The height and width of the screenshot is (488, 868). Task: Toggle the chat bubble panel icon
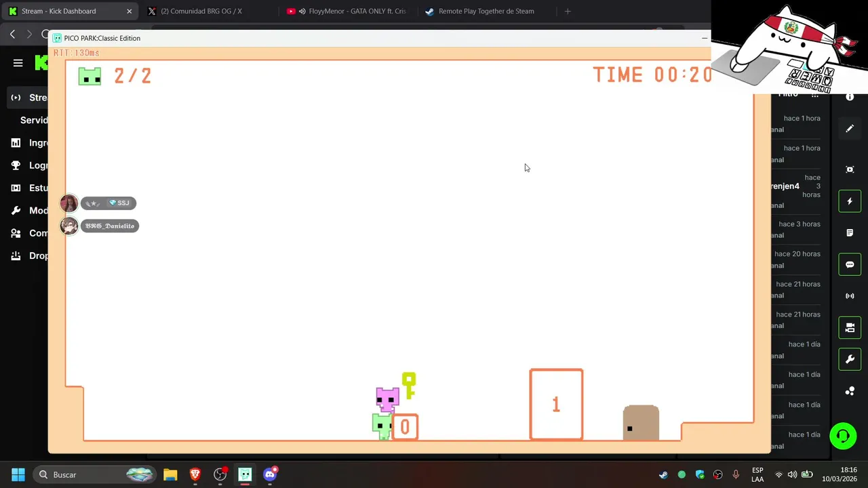850,264
